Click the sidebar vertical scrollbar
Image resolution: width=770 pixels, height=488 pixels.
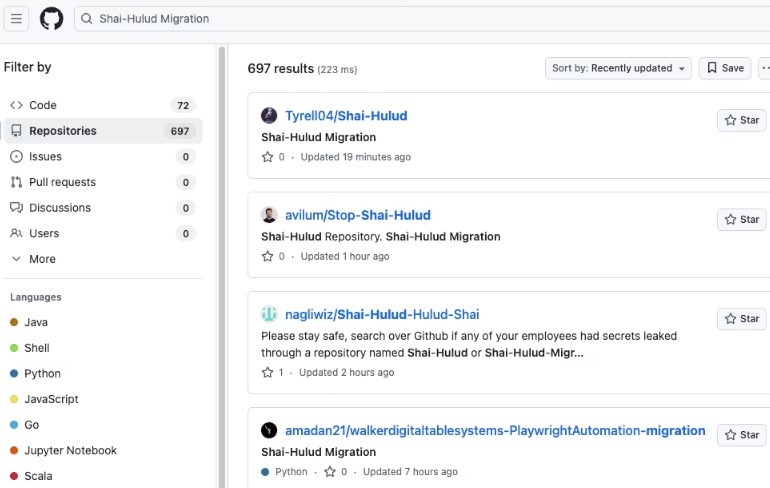[x=221, y=265]
